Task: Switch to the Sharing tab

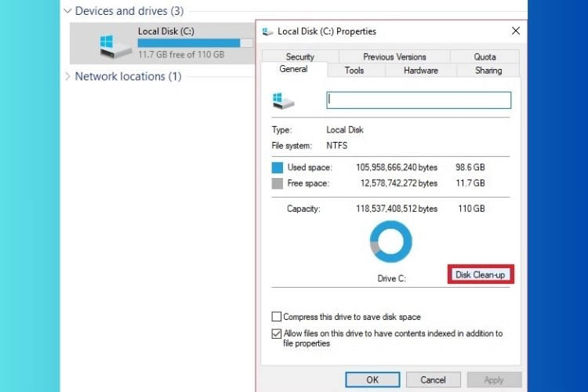Action: (488, 71)
